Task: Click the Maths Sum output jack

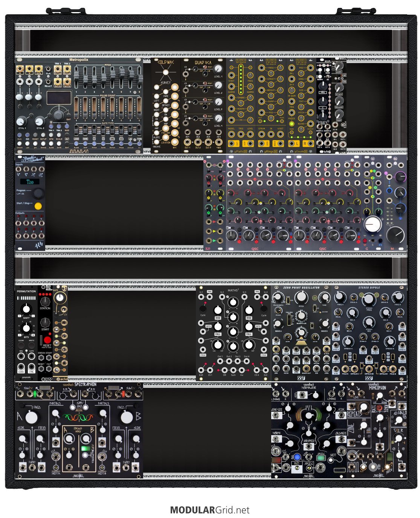Action: [233, 370]
